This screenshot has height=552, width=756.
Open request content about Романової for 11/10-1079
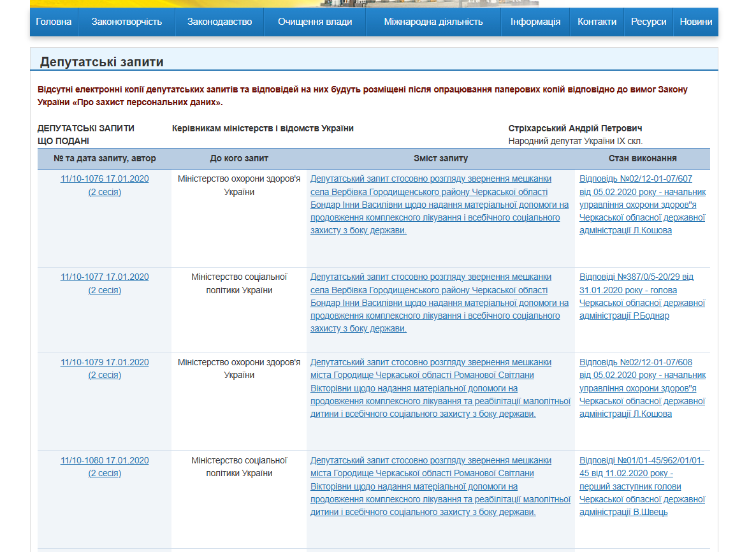[x=440, y=388]
